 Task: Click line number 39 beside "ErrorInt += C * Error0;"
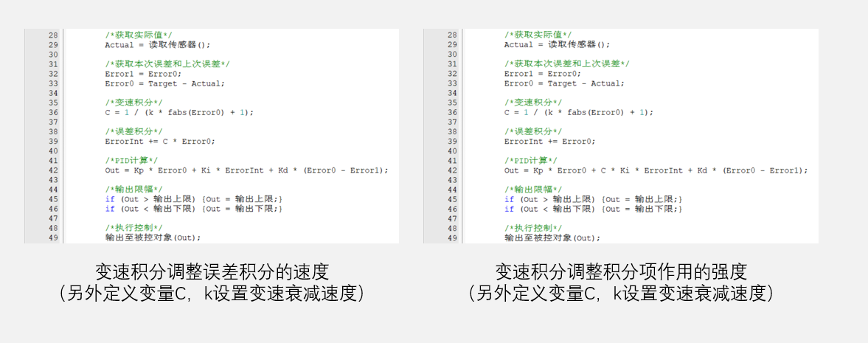tap(53, 142)
